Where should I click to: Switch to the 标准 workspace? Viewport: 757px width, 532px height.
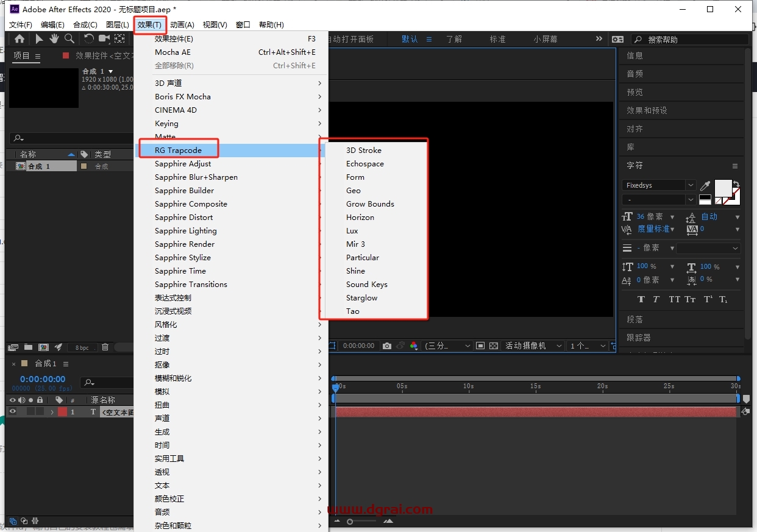tap(497, 39)
